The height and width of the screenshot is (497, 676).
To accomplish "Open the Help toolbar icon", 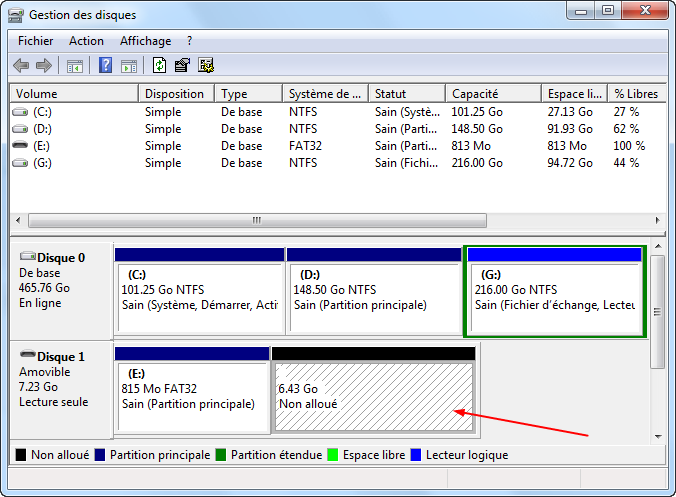I will click(106, 66).
